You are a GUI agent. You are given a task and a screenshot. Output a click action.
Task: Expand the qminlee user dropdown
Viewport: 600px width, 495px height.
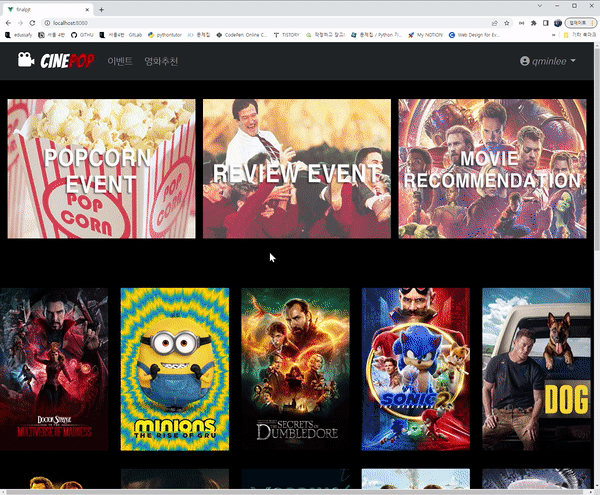(x=548, y=61)
